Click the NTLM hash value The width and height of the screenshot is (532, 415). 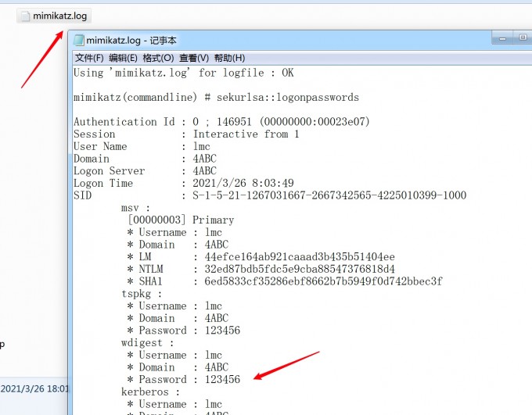(x=300, y=269)
